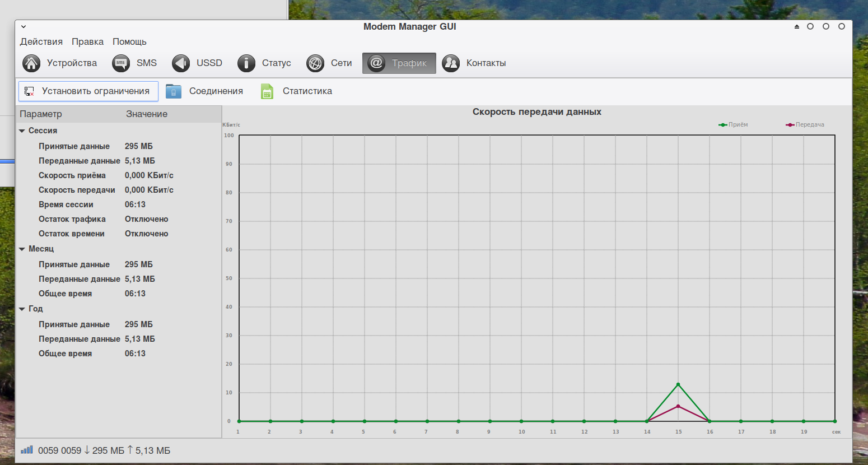Open the Устройства (Devices) page
This screenshot has width=868, height=465.
click(x=60, y=63)
